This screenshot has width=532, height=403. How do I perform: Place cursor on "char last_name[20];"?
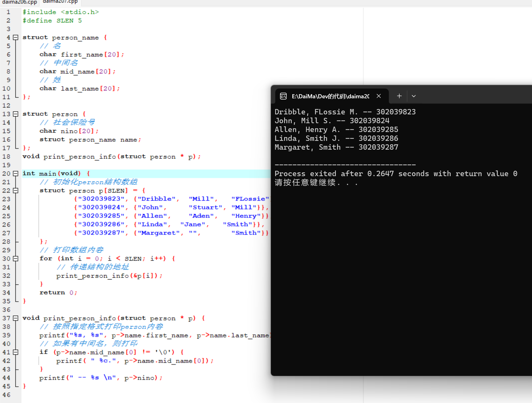79,89
